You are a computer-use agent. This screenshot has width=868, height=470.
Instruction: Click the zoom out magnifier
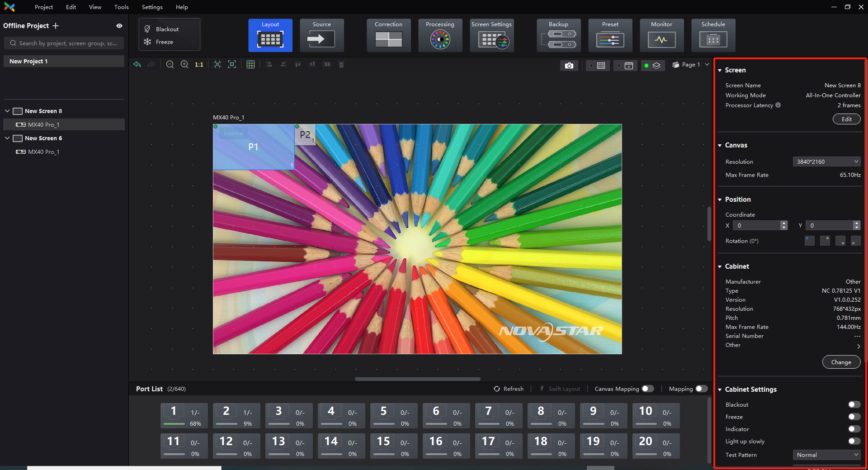tap(170, 65)
